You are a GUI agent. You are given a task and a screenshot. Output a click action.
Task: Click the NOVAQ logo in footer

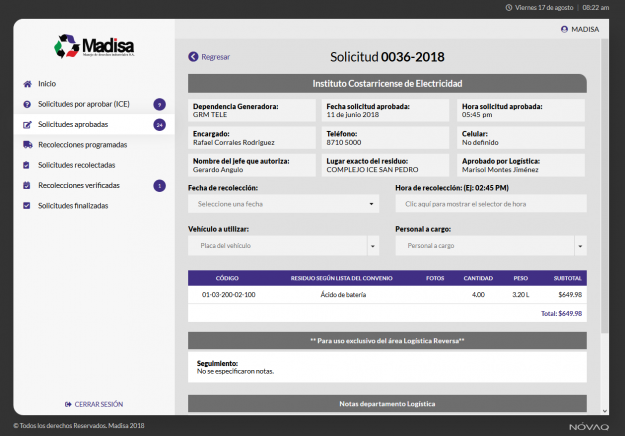pos(589,426)
